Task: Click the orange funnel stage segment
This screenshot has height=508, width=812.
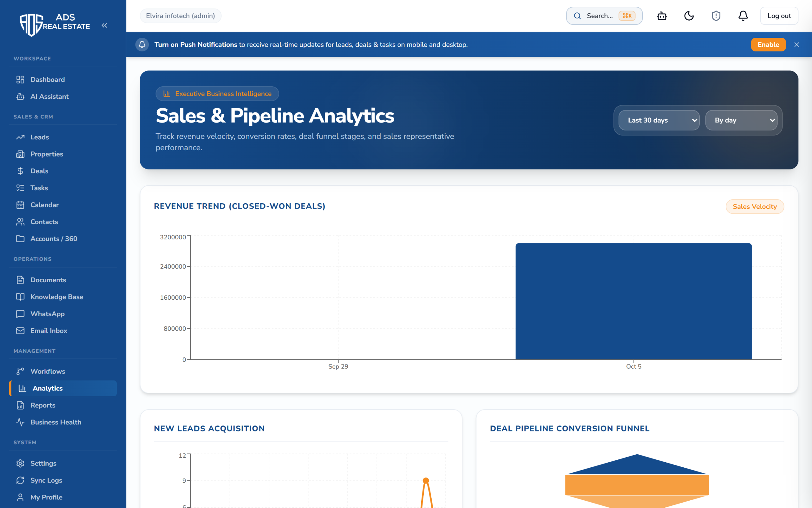Action: click(x=637, y=485)
